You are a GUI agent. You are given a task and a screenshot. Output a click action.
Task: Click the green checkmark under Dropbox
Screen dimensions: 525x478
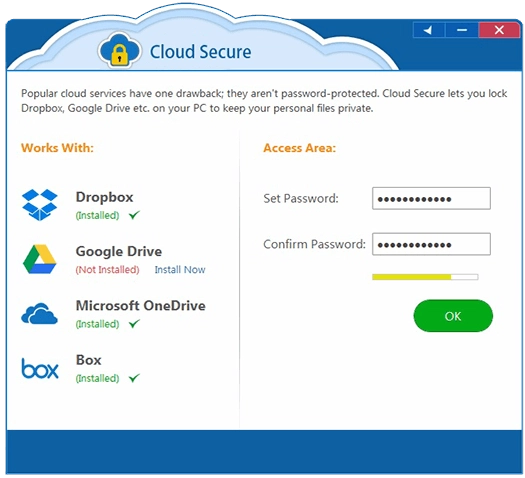pyautogui.click(x=134, y=215)
